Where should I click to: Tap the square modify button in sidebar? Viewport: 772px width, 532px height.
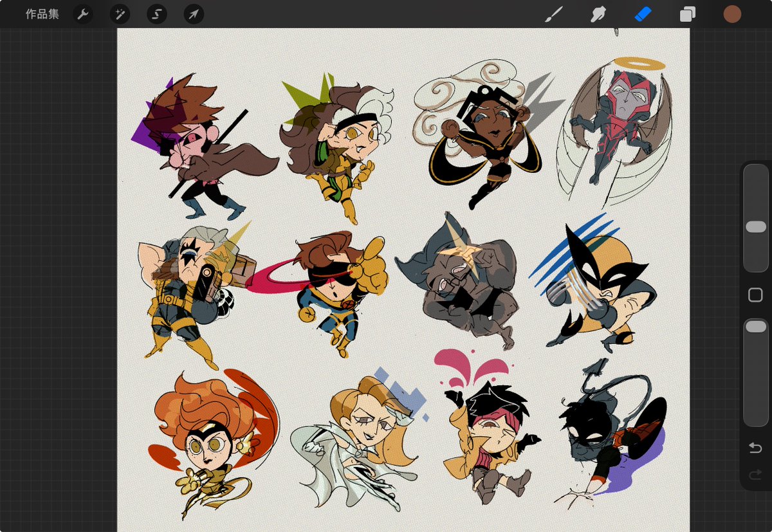tap(756, 295)
